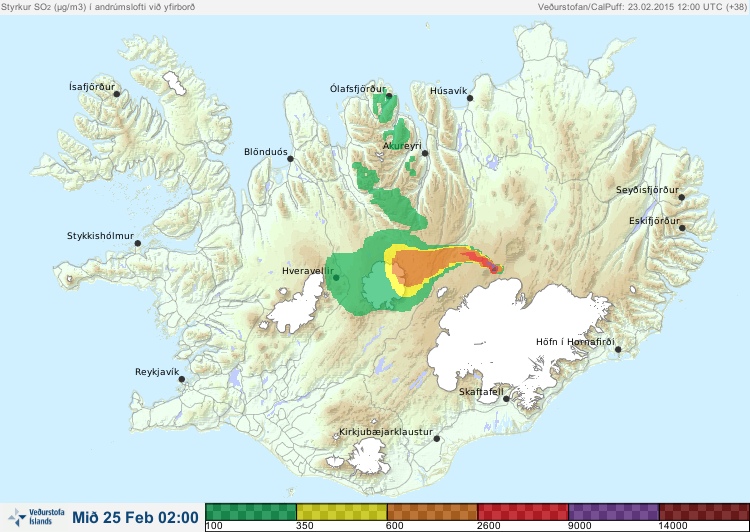Screen dimensions: 750x532
Task: Click the green 100 legend swatch
Action: pyautogui.click(x=251, y=511)
